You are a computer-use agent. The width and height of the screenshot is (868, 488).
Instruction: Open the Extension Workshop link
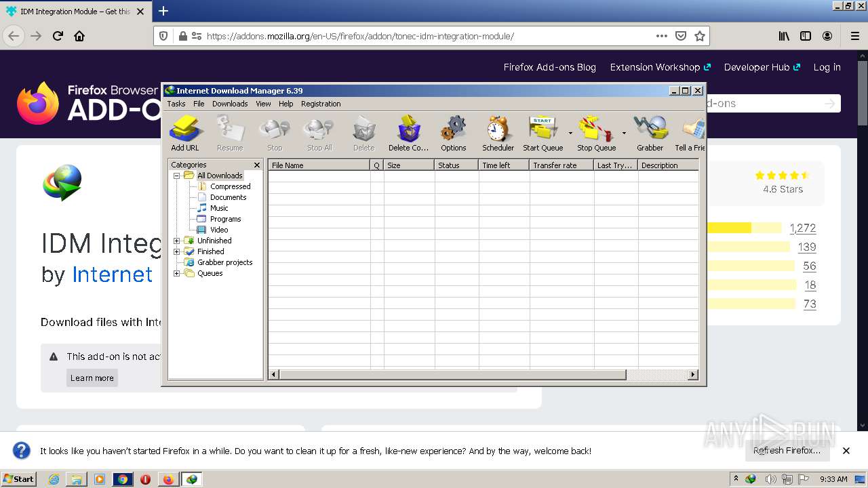coord(660,67)
